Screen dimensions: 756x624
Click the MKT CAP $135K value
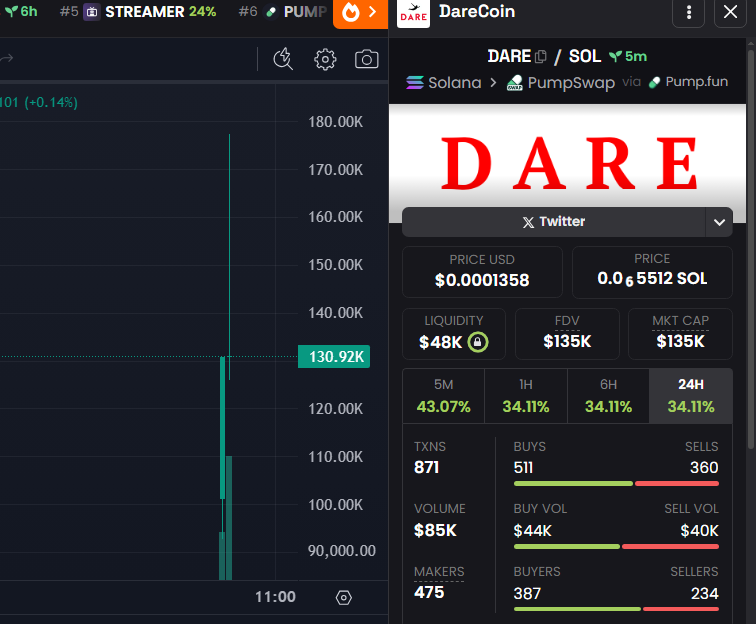[680, 342]
